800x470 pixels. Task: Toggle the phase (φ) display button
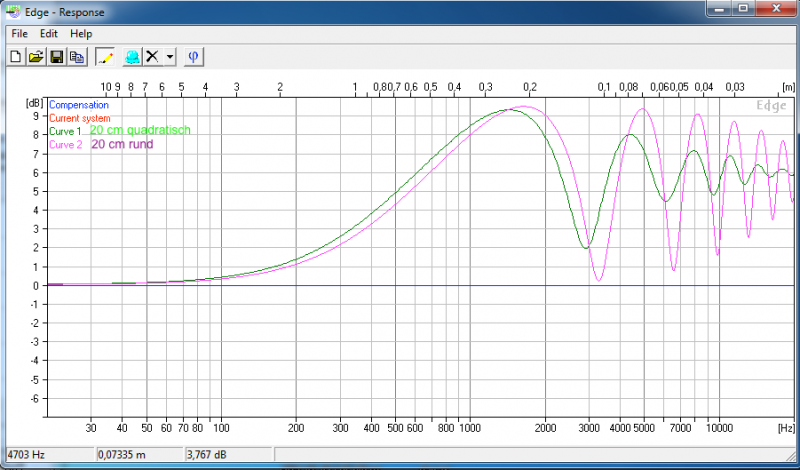pos(193,57)
